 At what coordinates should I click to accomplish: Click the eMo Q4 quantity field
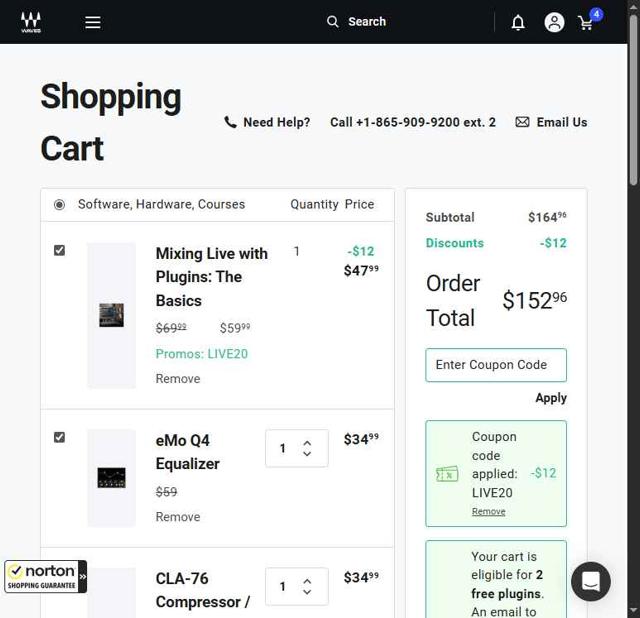[283, 448]
